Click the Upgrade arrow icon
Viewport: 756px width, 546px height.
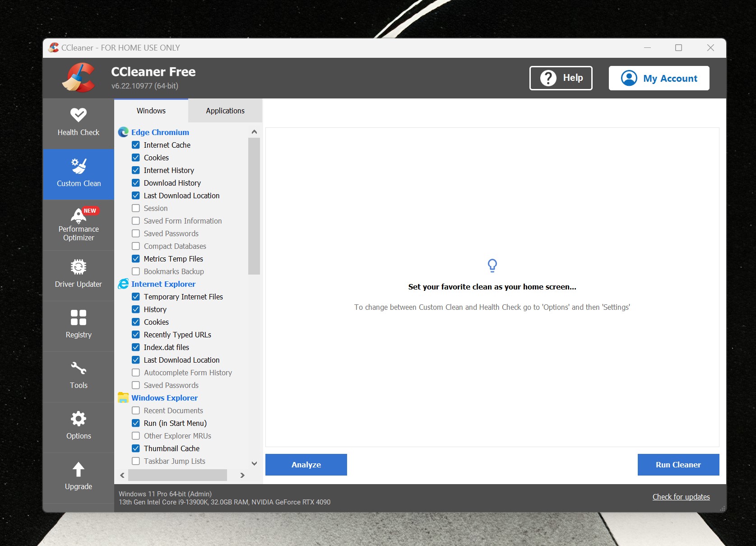(79, 469)
